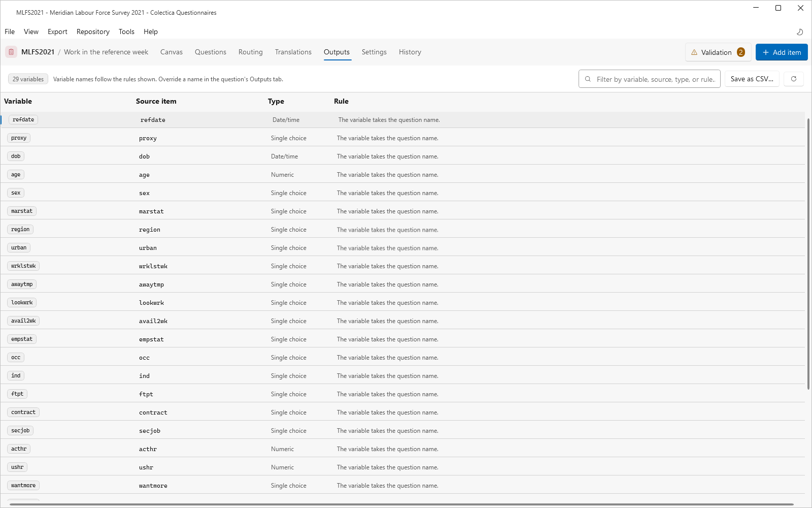The height and width of the screenshot is (508, 812).
Task: Sort by Rule column header
Action: (x=341, y=101)
